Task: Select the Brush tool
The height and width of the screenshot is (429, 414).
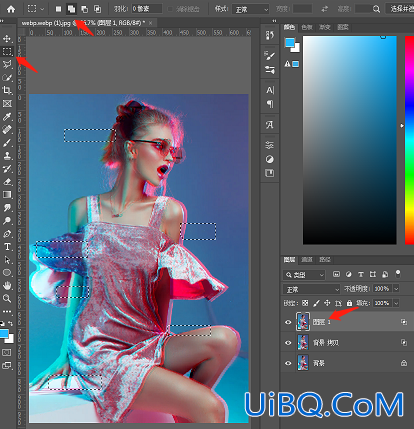Action: (x=7, y=143)
